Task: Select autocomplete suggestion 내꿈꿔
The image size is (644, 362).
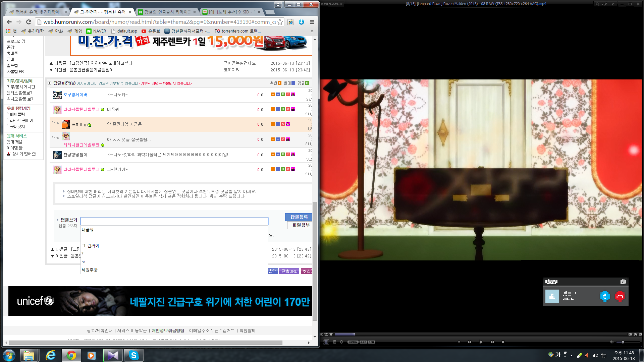Action: [x=174, y=230]
